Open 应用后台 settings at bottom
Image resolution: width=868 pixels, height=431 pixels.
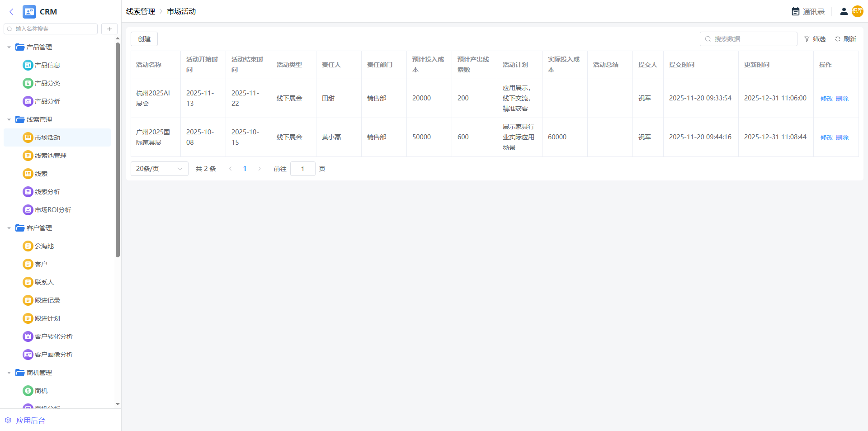pyautogui.click(x=30, y=421)
